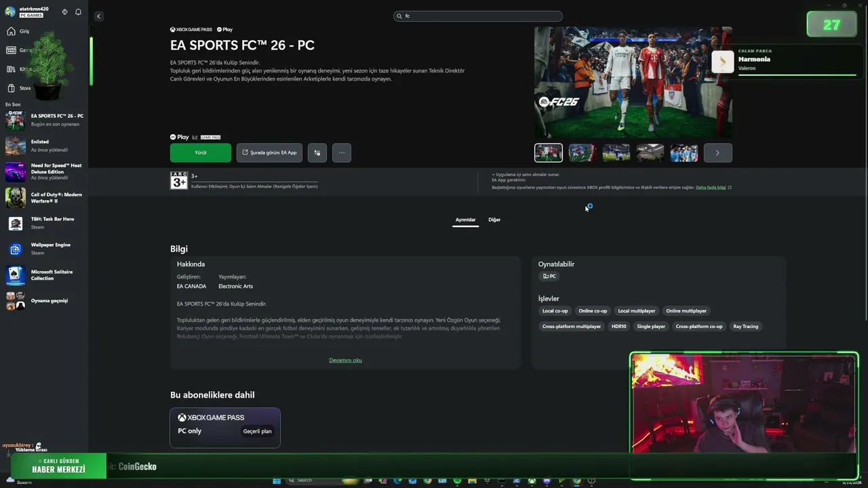Click the Cross-platform multiplayer chip

(572, 327)
